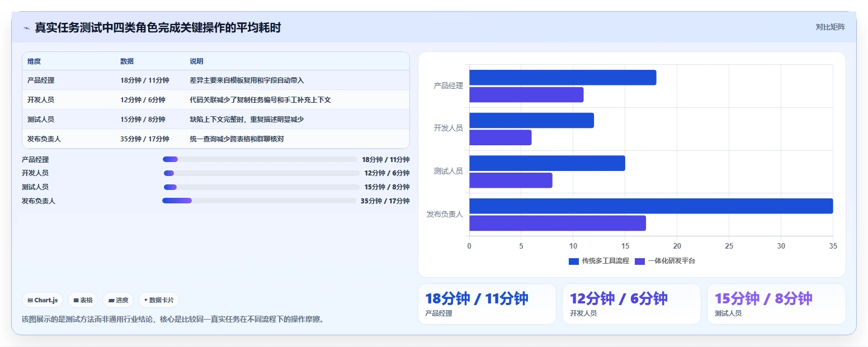The image size is (868, 347).
Task: Click the 传统多工具流程 chart bar for 产品经理
Action: (x=563, y=78)
